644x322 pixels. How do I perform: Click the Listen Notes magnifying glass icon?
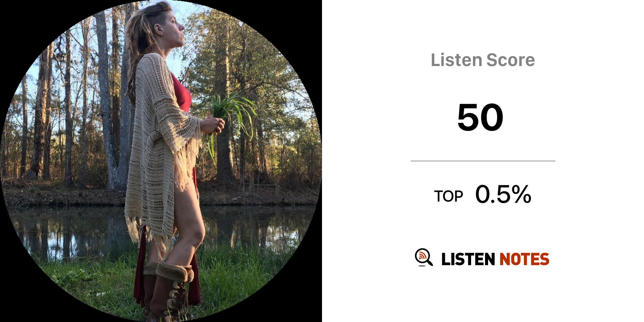(x=424, y=257)
